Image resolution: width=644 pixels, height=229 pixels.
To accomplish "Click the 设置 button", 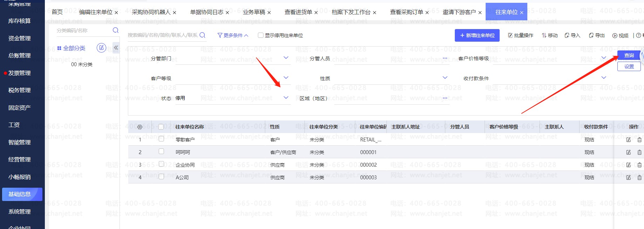I will coord(629,67).
